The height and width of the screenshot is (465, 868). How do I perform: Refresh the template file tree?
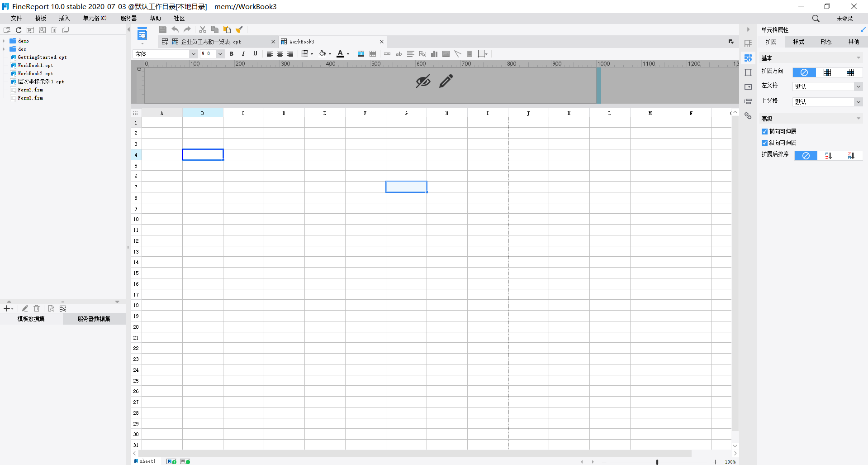[x=19, y=30]
